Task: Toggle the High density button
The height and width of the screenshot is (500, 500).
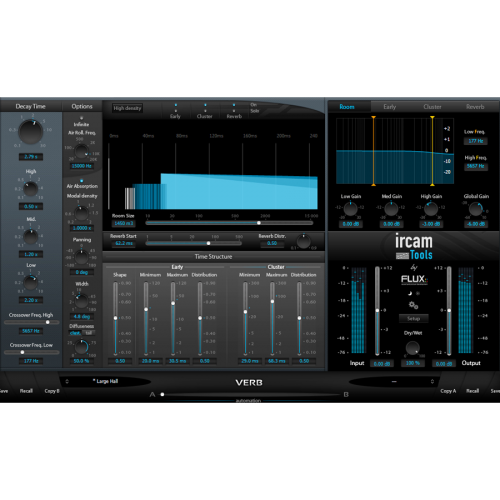Action: 127,108
